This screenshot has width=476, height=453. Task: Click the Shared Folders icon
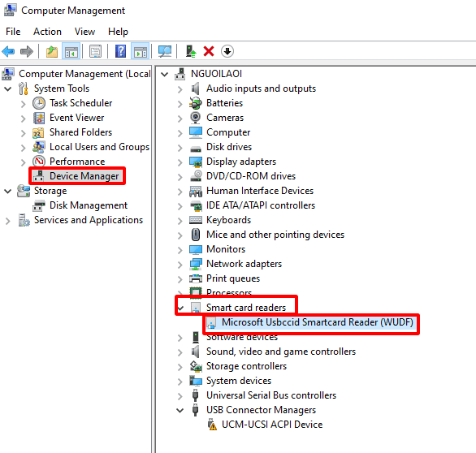click(39, 132)
